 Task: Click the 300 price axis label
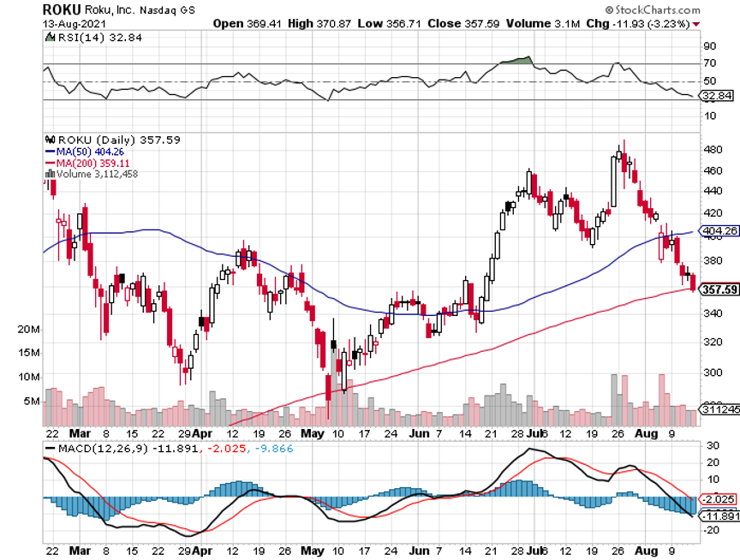click(x=713, y=372)
